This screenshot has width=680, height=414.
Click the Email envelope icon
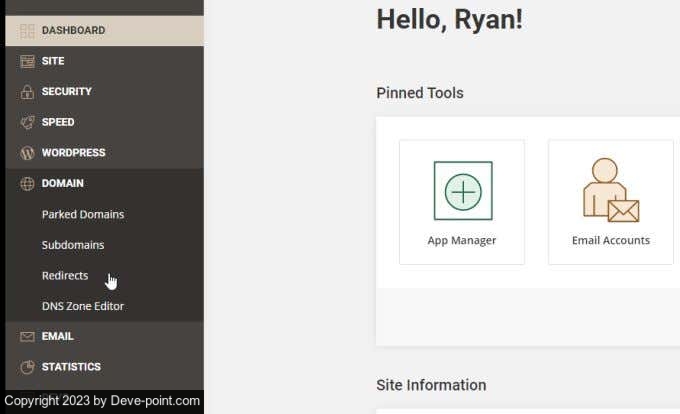coord(27,337)
